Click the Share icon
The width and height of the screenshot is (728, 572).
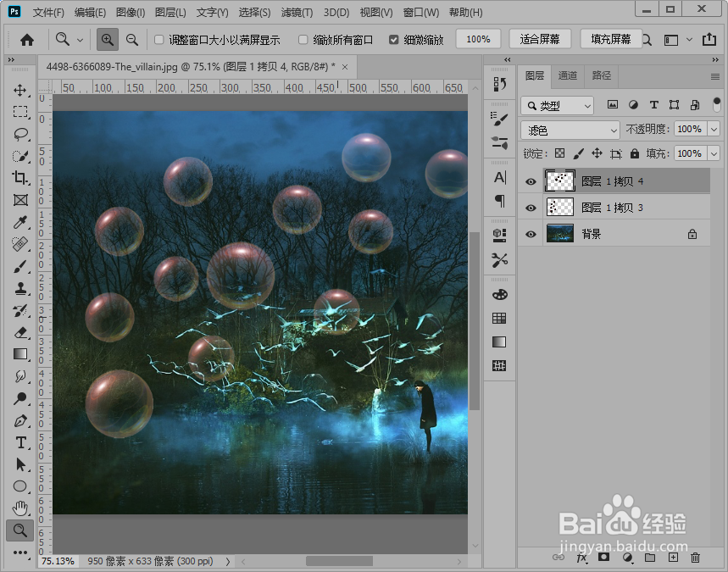709,40
